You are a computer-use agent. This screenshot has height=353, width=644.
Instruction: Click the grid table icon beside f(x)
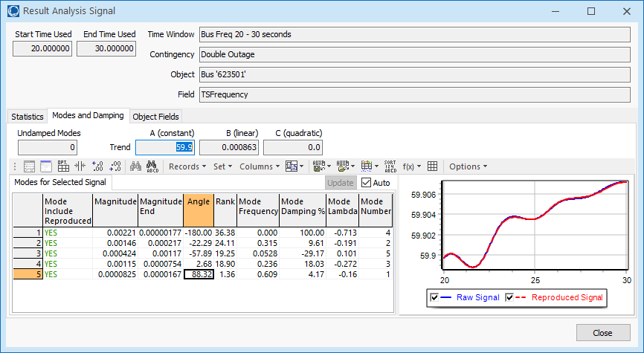pos(433,166)
